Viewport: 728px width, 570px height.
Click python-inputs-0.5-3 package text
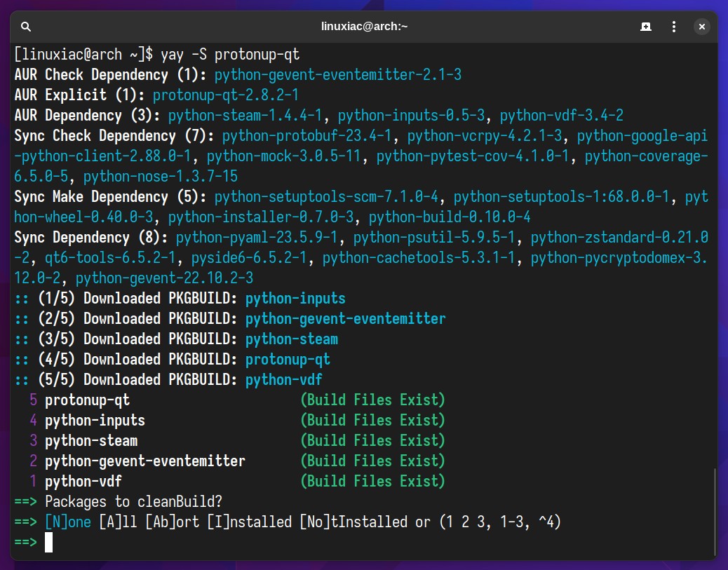[411, 116]
